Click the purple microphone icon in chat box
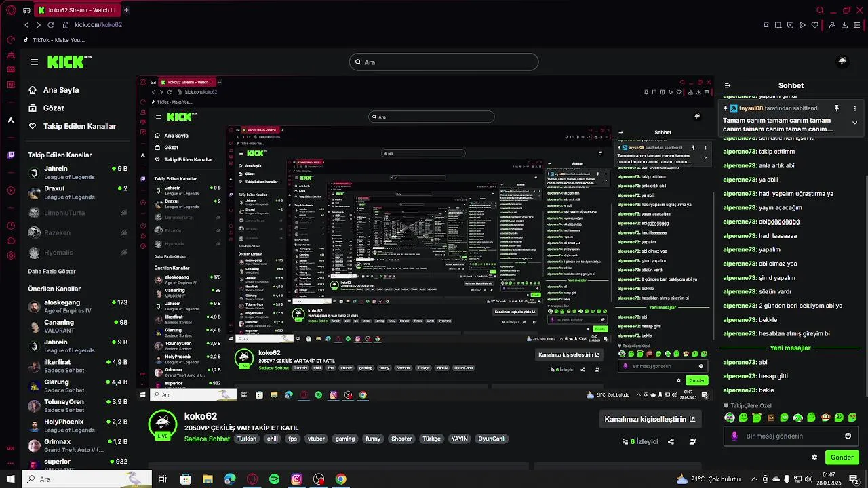 pyautogui.click(x=734, y=436)
